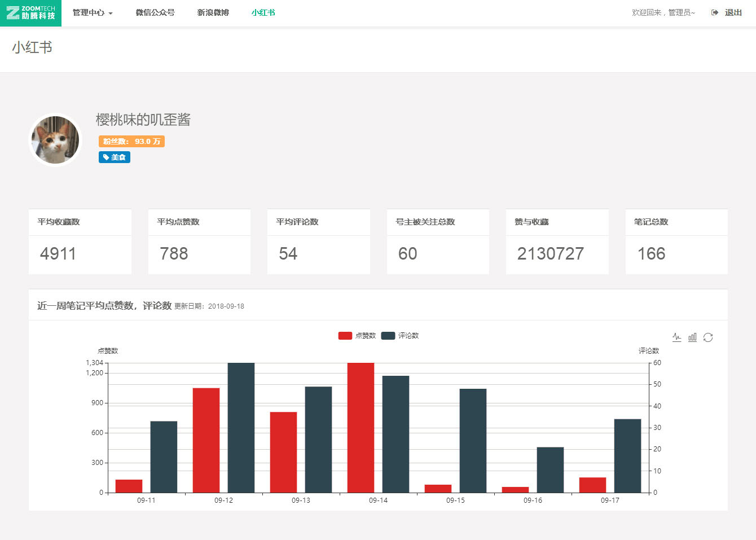Select the 小红书 navigation tab
Viewport: 756px width, 540px height.
pyautogui.click(x=263, y=12)
